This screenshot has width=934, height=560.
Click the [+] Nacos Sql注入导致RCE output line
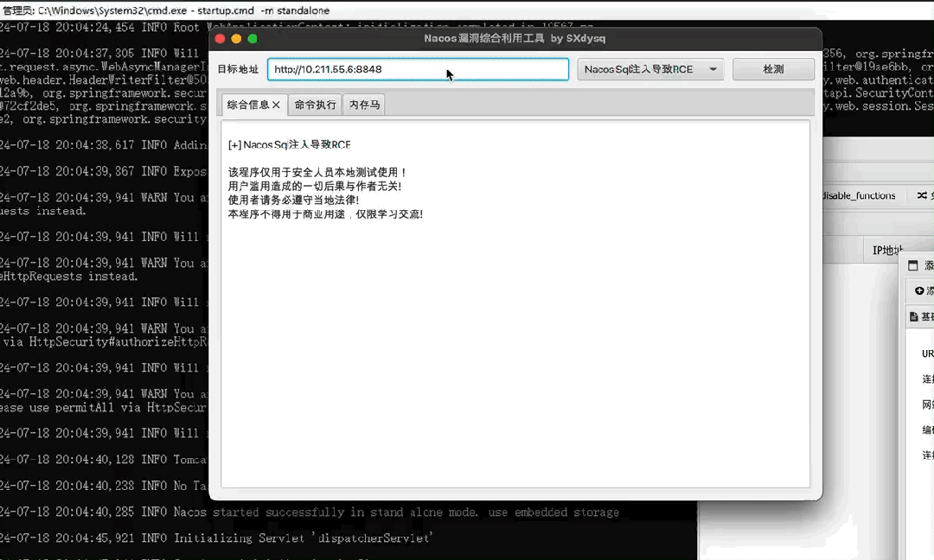click(x=290, y=144)
